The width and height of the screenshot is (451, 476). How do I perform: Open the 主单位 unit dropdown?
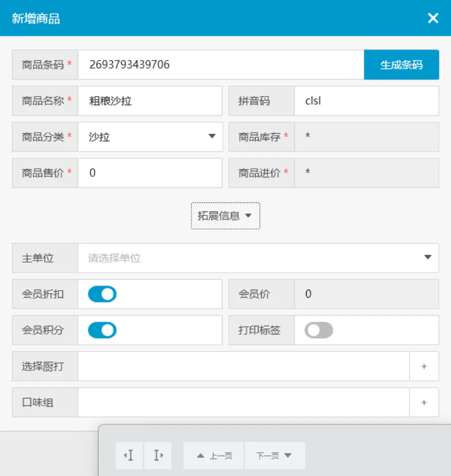pos(259,258)
